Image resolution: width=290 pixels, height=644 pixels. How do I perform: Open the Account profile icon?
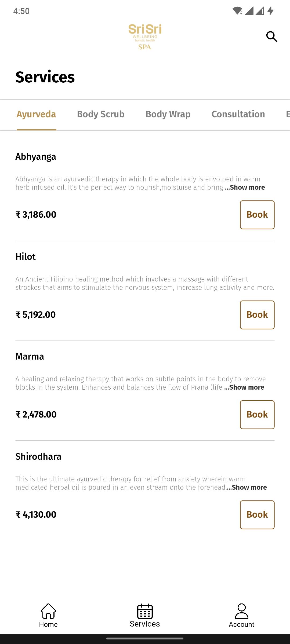(x=241, y=611)
